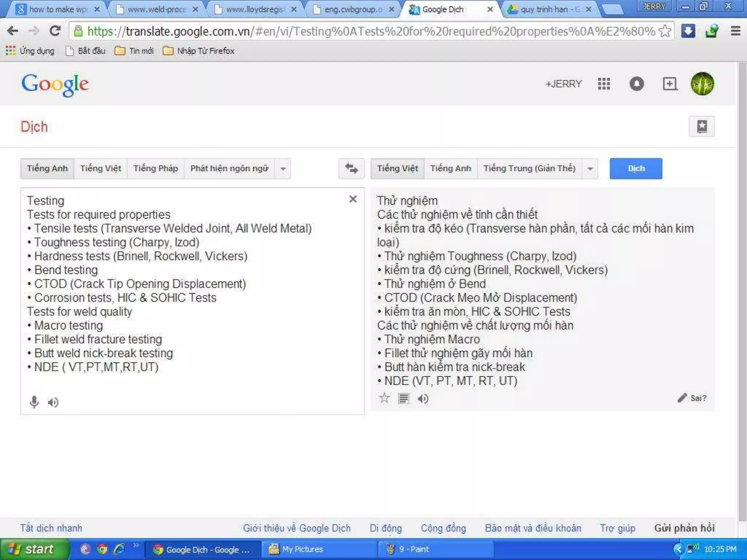
Task: Switch to the quy trinh han tab
Action: pyautogui.click(x=550, y=9)
